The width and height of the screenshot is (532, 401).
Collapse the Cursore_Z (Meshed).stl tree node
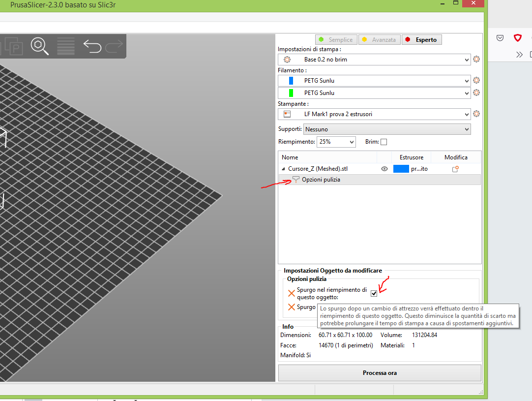tap(283, 169)
